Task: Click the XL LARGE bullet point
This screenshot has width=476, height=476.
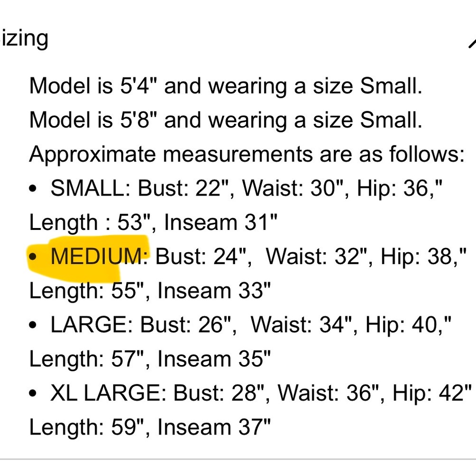Action: [x=32, y=394]
